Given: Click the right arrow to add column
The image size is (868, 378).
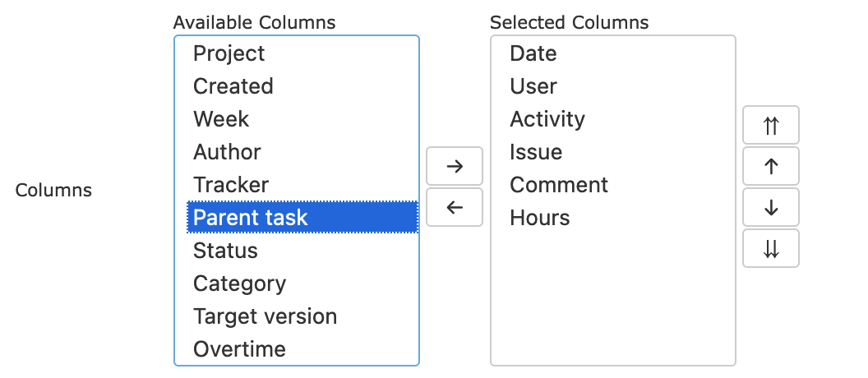Looking at the screenshot, I should tap(455, 166).
